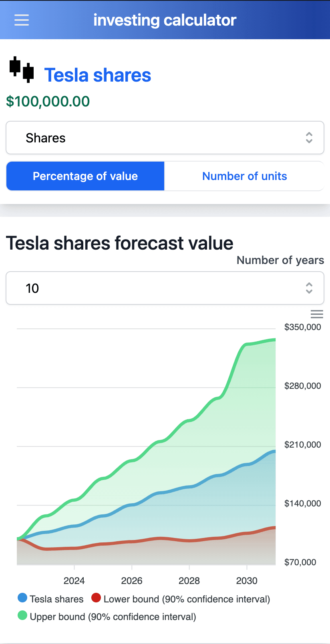Click the Upper bound legend label

click(x=113, y=617)
